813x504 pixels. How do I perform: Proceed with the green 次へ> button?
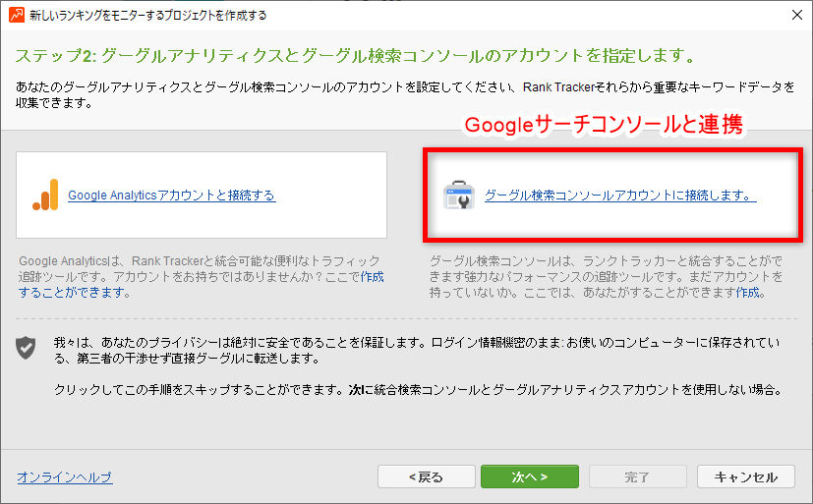[x=529, y=476]
